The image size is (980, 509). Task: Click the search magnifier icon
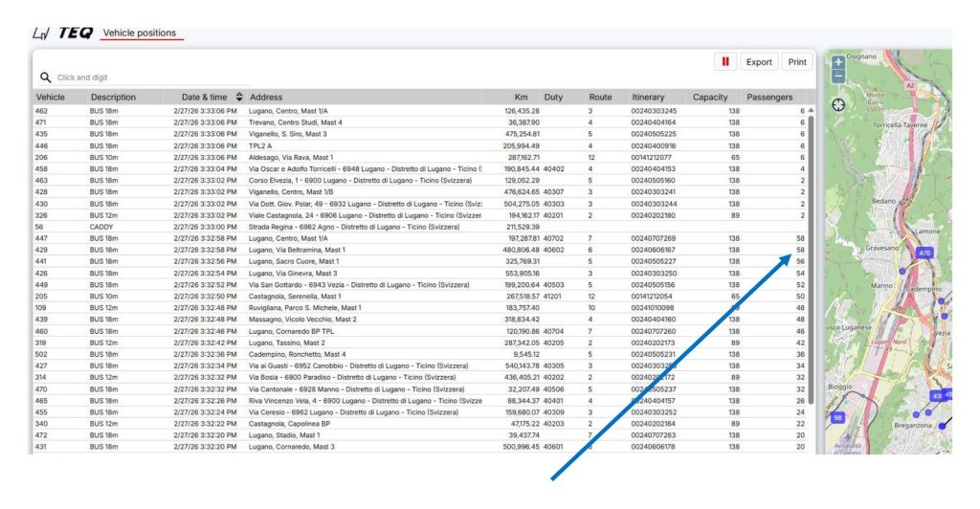[45, 77]
